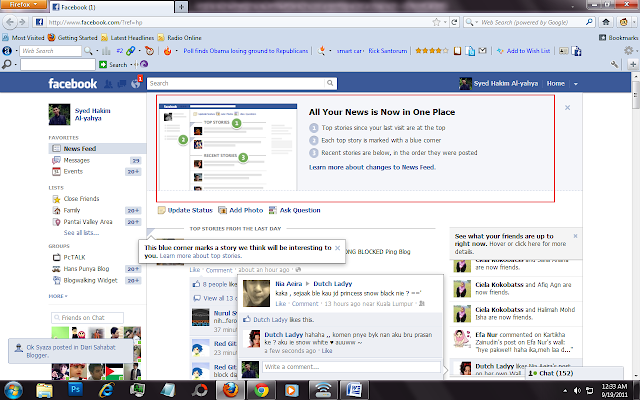Screen dimensions: 640x400
Task: Select News Feed in favorites
Action: tap(97, 149)
